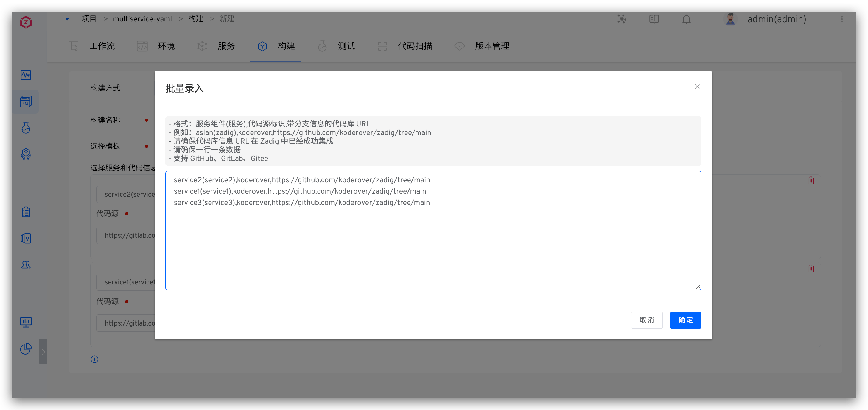Expand the collapsed sidebar arrow
This screenshot has width=868, height=410.
pyautogui.click(x=43, y=351)
